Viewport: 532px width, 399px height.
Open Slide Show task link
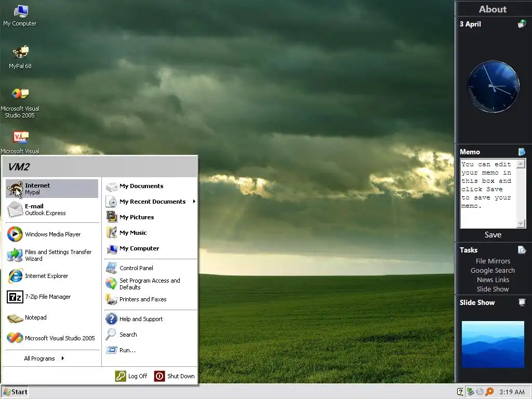tap(493, 289)
